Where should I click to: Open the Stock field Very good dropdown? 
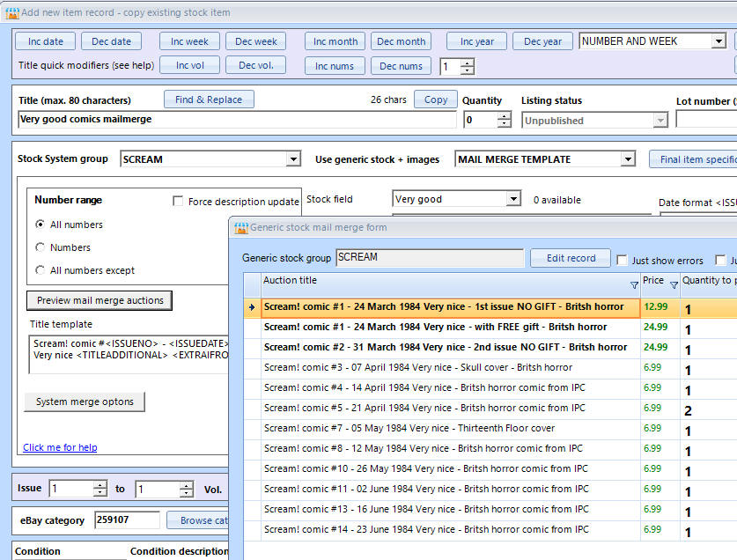click(x=513, y=199)
